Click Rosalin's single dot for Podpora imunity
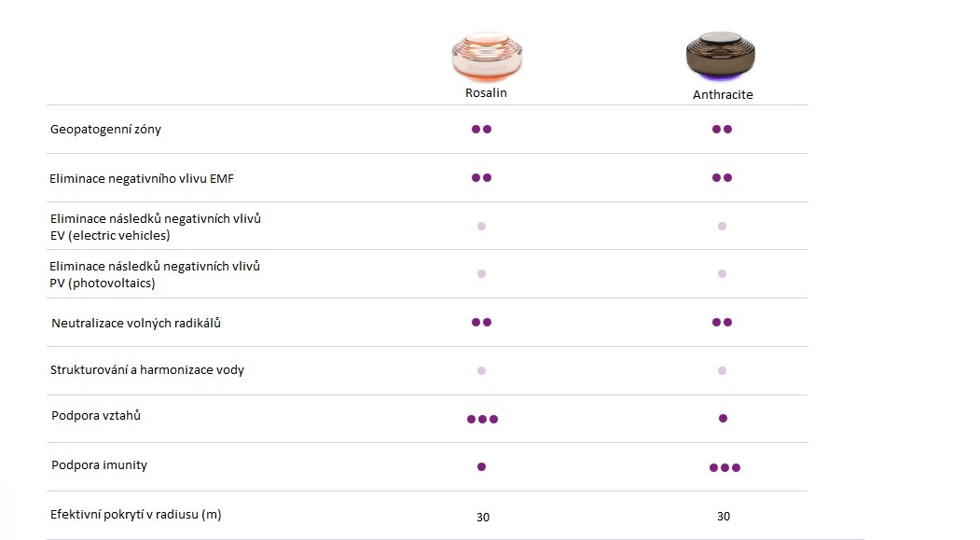 coord(481,466)
